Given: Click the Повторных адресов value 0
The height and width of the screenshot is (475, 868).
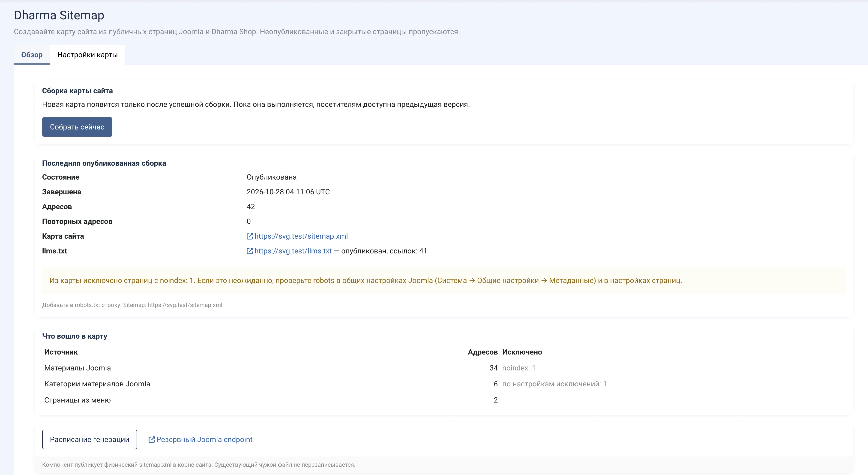Looking at the screenshot, I should coord(249,222).
